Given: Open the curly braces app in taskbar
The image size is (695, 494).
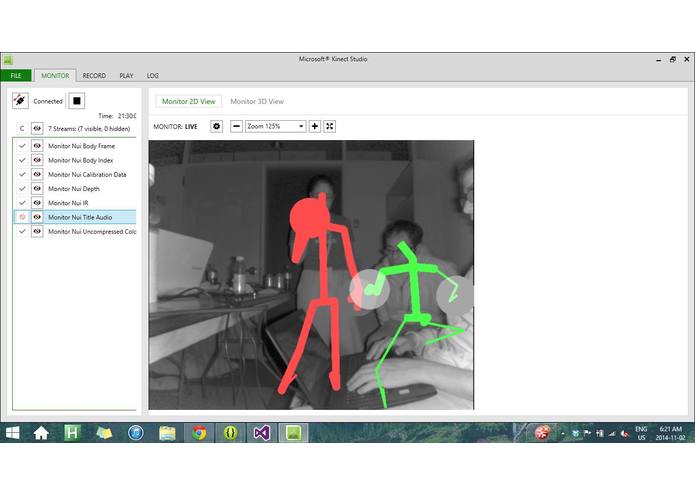Looking at the screenshot, I should (230, 433).
